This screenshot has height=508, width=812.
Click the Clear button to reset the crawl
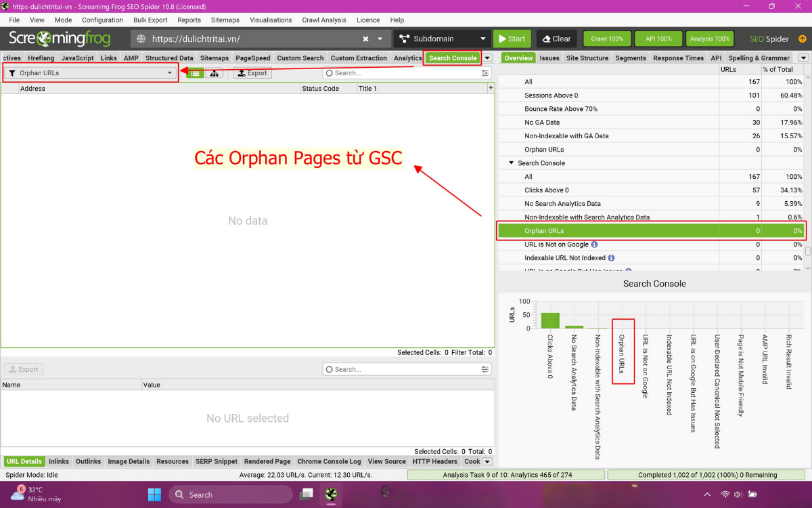pos(556,39)
